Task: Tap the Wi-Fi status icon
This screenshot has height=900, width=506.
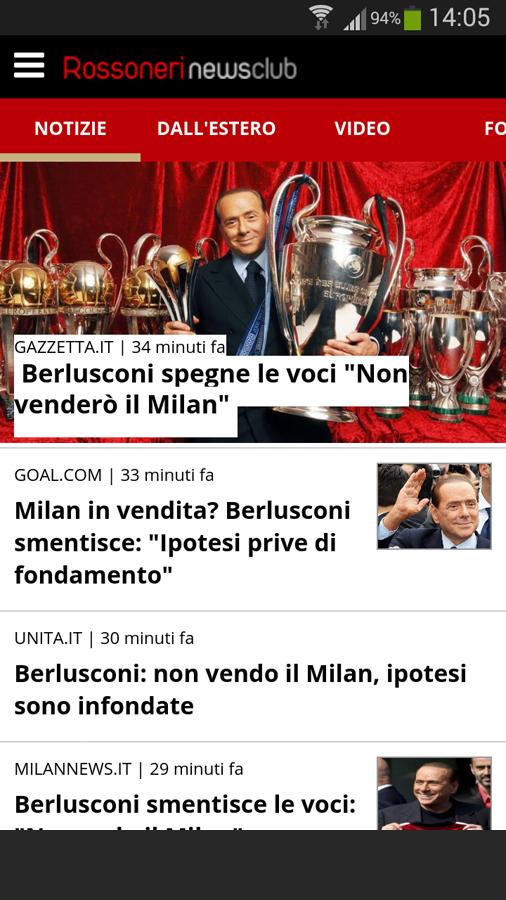Action: [321, 18]
